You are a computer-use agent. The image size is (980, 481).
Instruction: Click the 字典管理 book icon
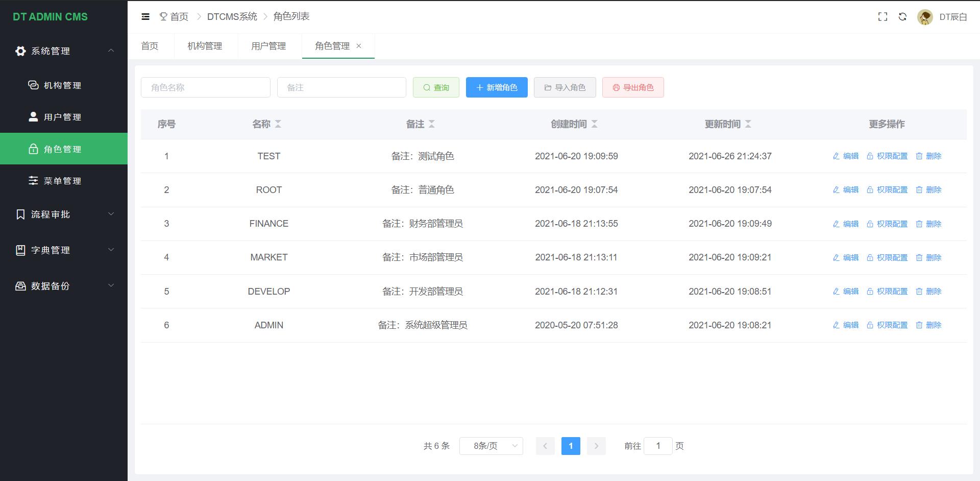point(20,250)
